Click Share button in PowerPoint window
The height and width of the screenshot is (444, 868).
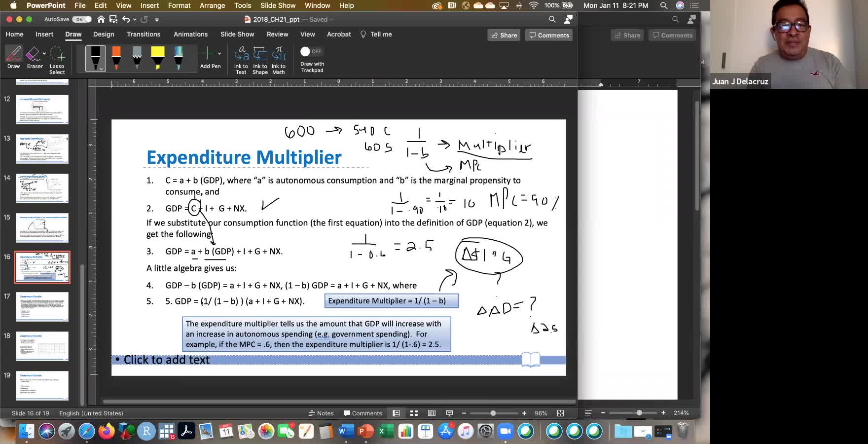(504, 35)
